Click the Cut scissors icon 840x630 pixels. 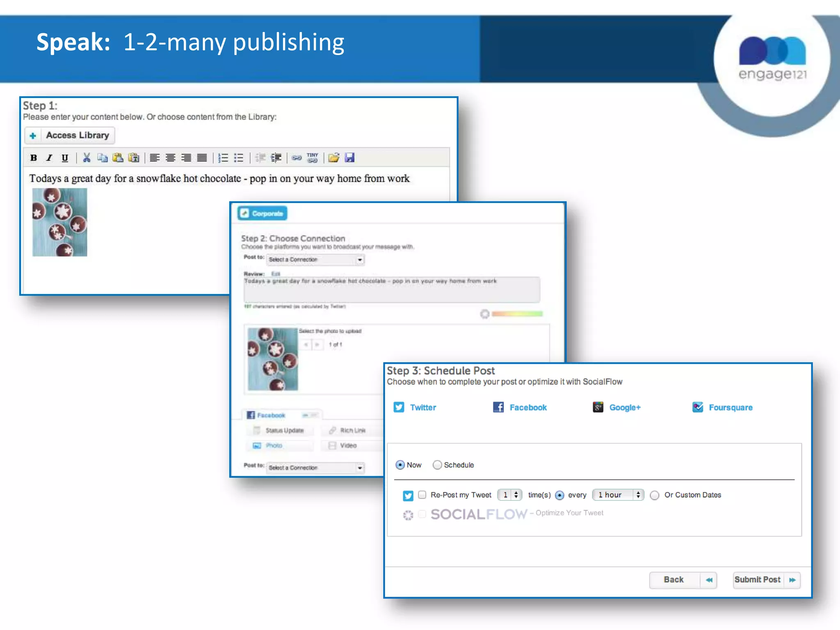(87, 158)
